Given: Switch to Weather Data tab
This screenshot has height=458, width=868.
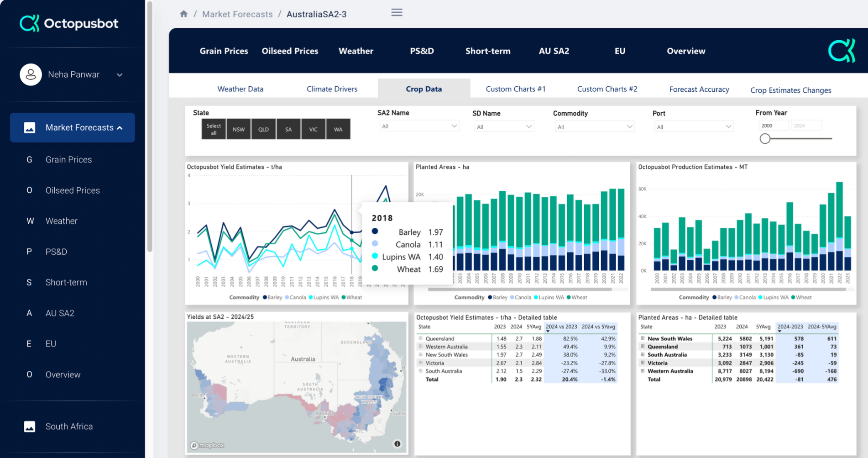Looking at the screenshot, I should click(x=241, y=89).
